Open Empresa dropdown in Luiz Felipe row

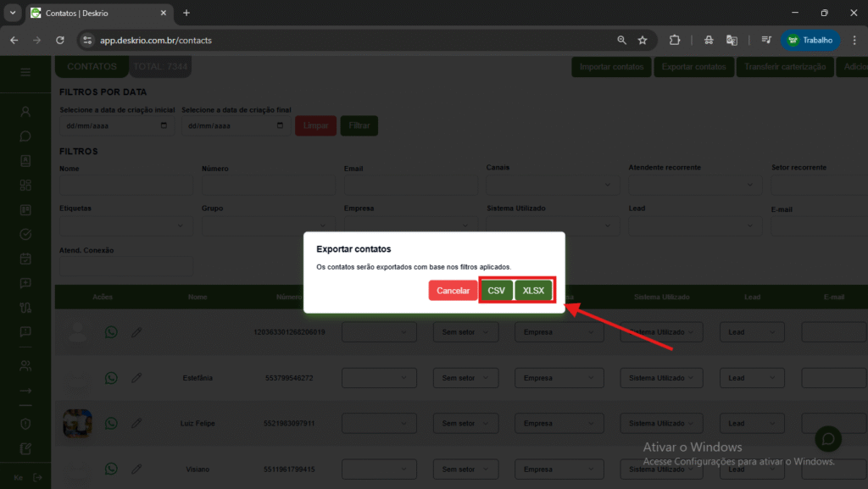coord(559,423)
